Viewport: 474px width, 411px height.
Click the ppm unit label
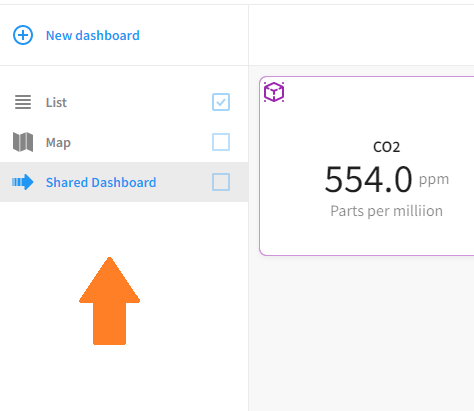point(434,180)
